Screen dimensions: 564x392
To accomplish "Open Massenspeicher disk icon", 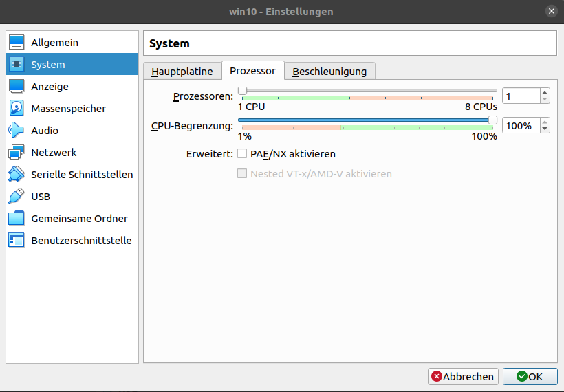I will 17,109.
